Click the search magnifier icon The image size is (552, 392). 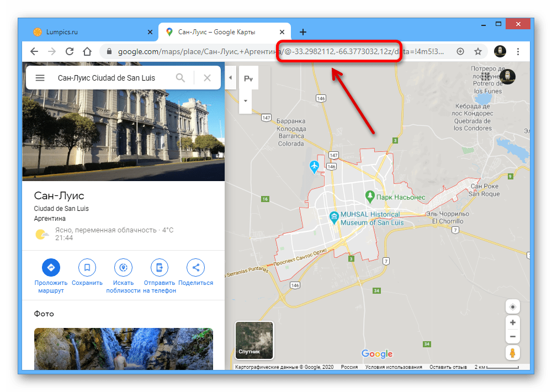tap(181, 78)
